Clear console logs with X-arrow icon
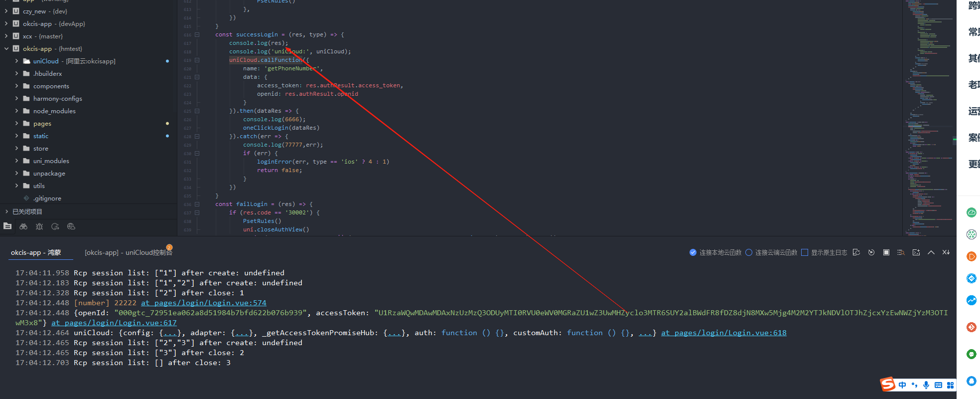The image size is (980, 399). tap(946, 252)
